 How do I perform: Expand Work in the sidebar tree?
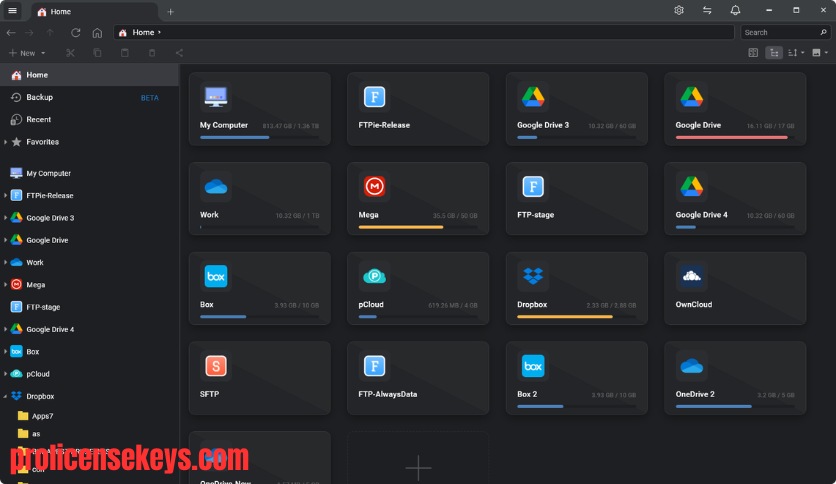pyautogui.click(x=5, y=262)
